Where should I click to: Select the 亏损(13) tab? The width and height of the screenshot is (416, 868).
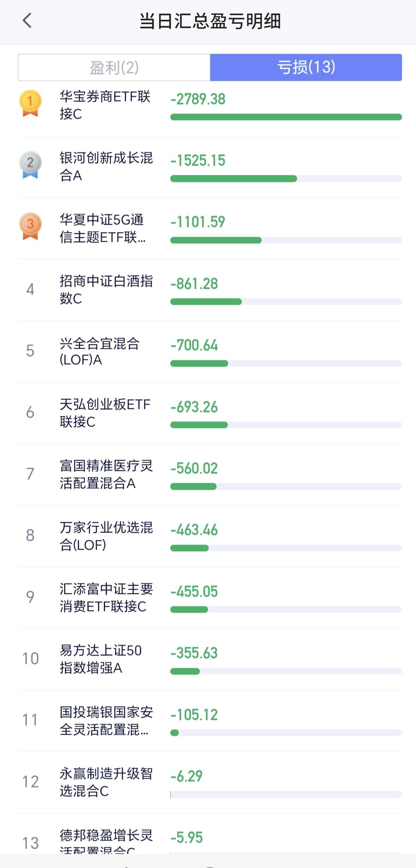coord(306,68)
